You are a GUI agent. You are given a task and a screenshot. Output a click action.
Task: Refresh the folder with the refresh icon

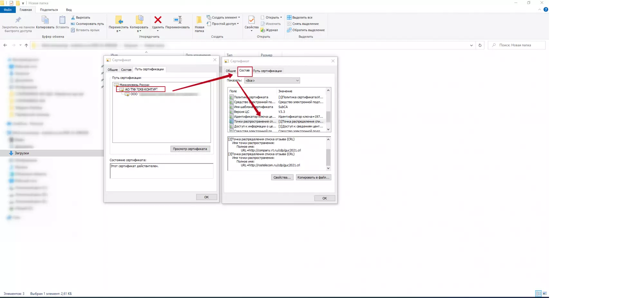(480, 45)
